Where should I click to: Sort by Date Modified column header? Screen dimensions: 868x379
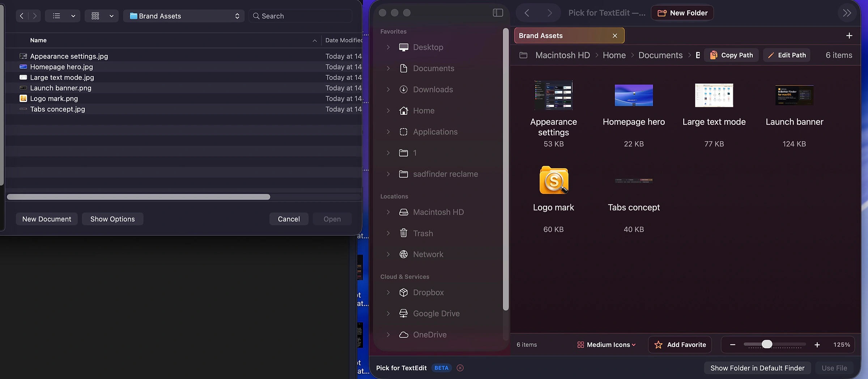[x=344, y=40]
